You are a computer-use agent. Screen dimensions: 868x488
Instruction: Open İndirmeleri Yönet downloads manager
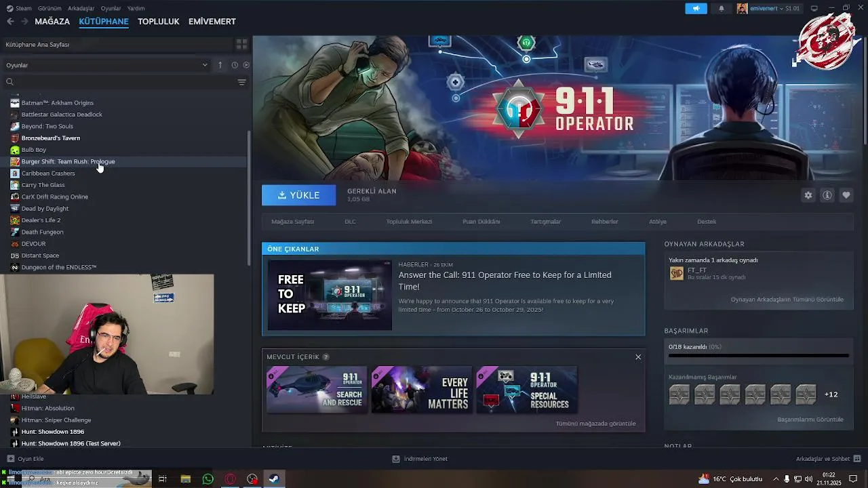click(420, 459)
